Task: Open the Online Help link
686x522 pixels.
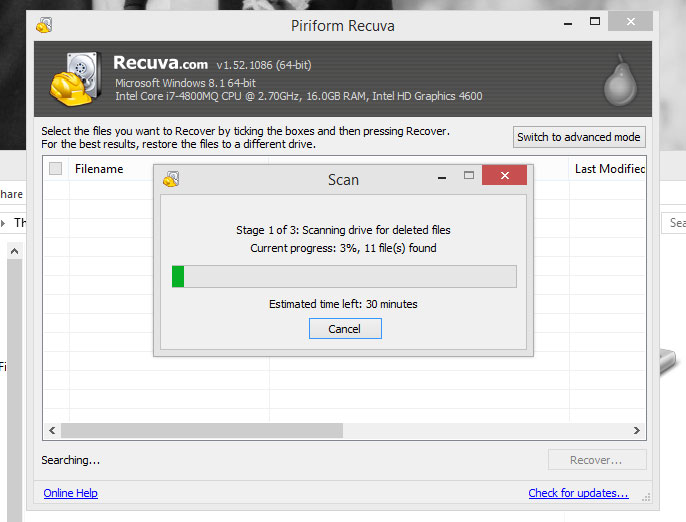Action: [70, 493]
